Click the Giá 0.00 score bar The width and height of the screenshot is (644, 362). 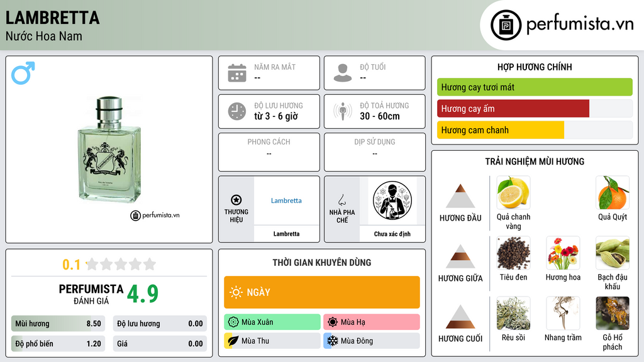[x=160, y=344]
